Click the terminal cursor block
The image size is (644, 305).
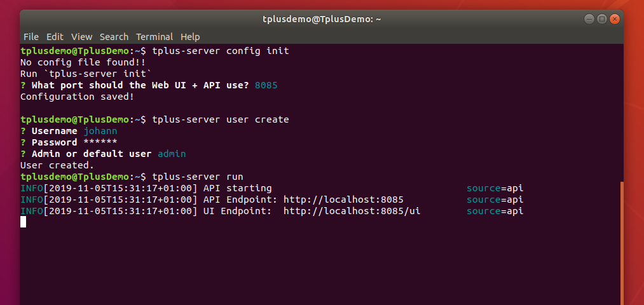coord(23,222)
